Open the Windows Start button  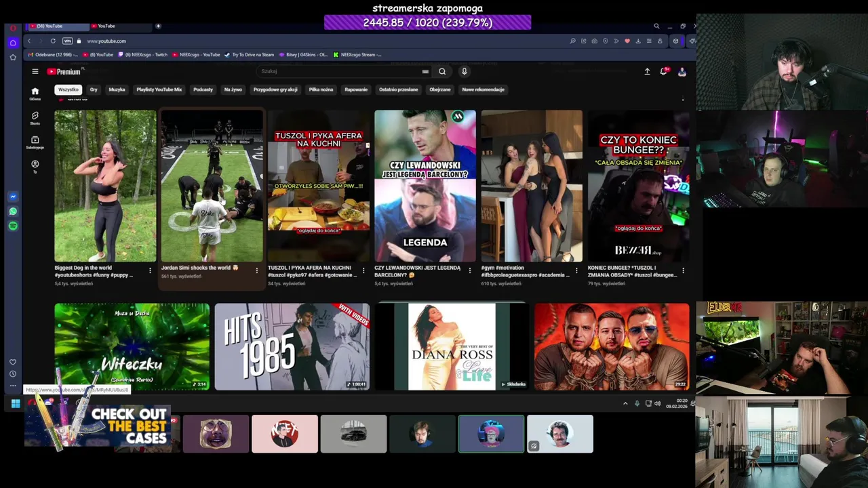(x=15, y=403)
